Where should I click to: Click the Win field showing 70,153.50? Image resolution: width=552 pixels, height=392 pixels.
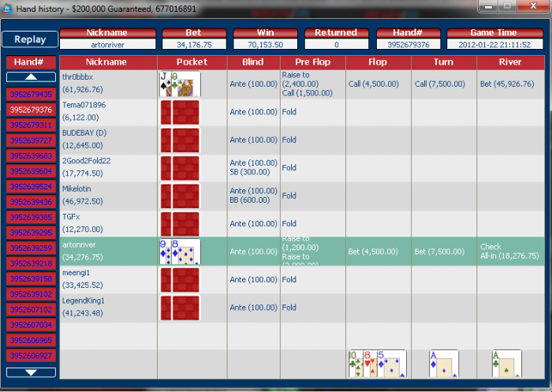point(266,45)
